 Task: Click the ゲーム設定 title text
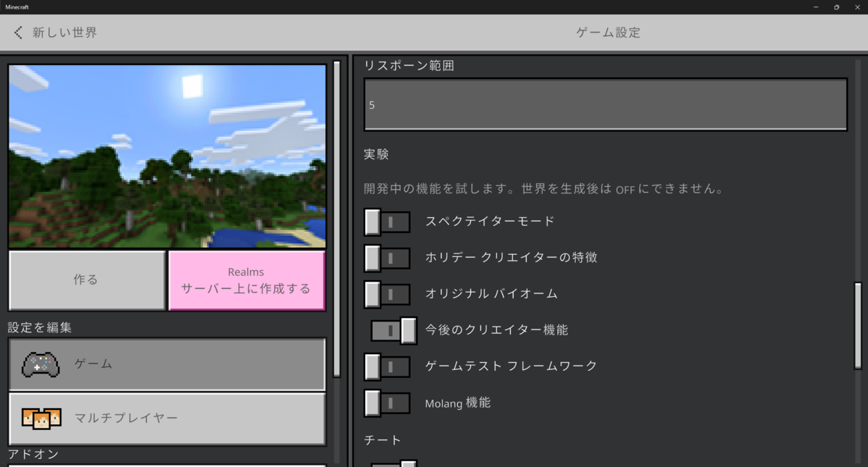(x=608, y=33)
